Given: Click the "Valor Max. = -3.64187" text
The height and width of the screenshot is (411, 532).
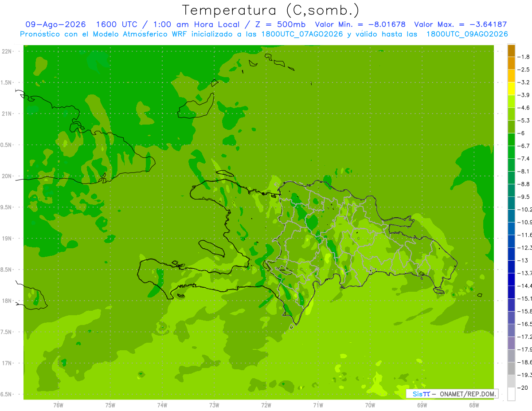Looking at the screenshot, I should pyautogui.click(x=460, y=24).
